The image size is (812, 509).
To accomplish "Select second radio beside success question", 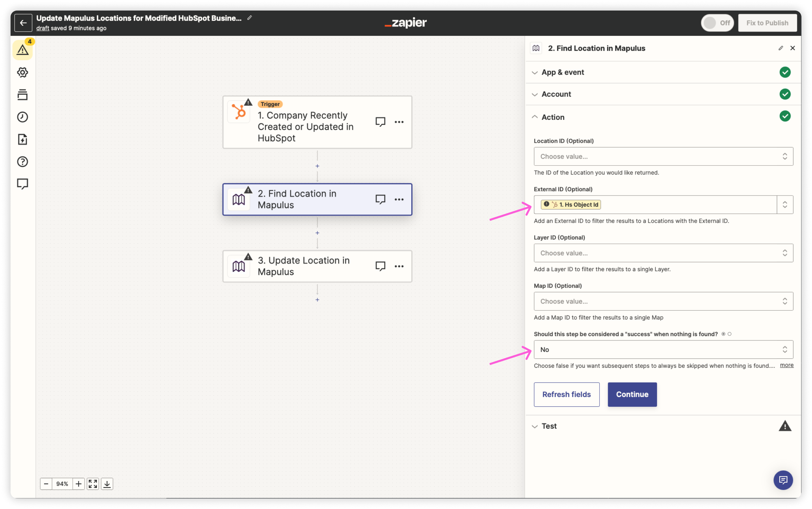I will [730, 334].
